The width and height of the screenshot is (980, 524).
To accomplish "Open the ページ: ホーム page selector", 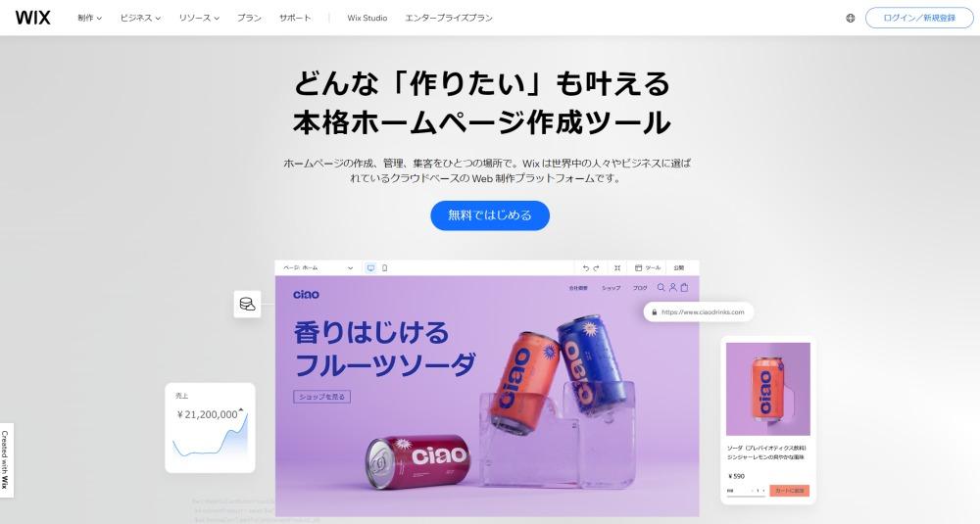I will 318,268.
